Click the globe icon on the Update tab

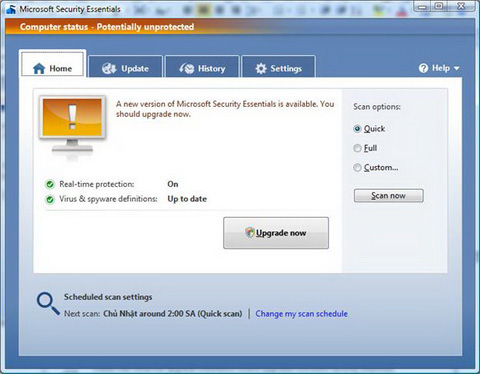109,68
